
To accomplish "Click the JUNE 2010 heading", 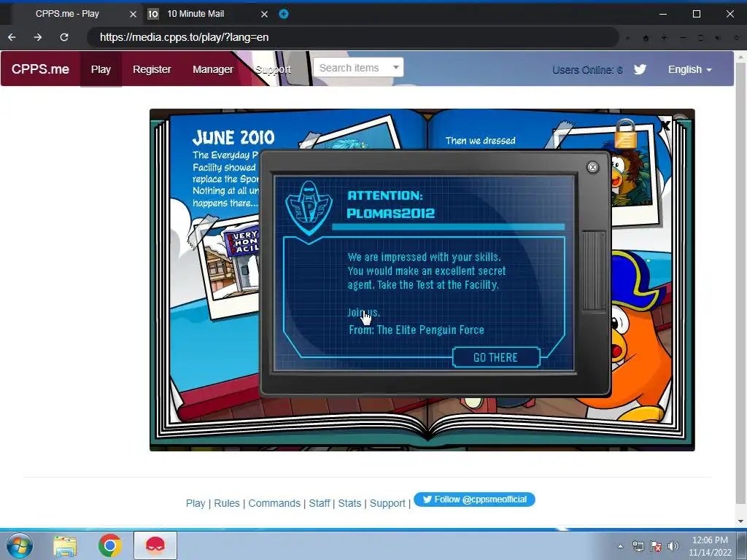I will [233, 138].
